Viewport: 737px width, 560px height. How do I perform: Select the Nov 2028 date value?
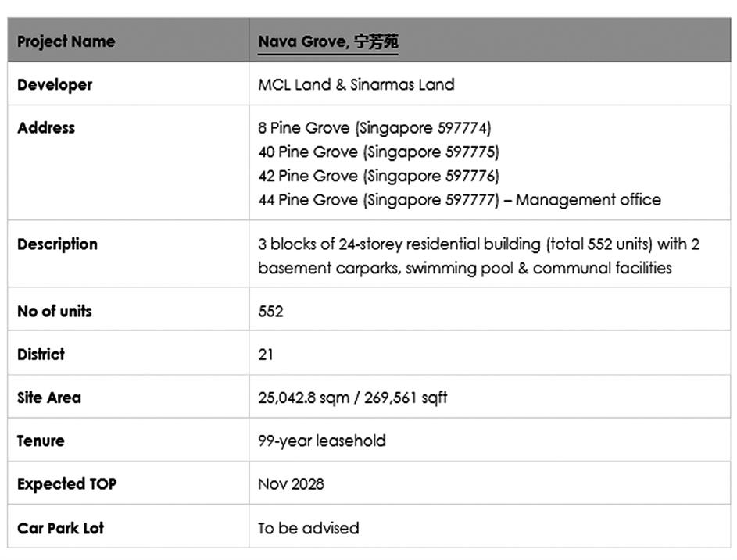click(x=291, y=483)
